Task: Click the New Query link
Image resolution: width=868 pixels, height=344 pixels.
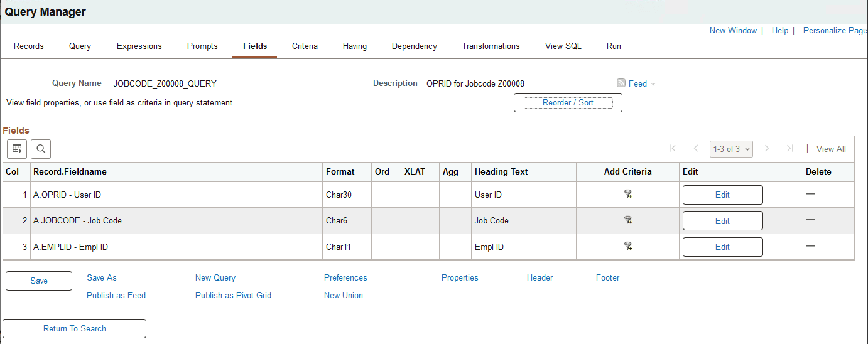Action: coord(215,277)
